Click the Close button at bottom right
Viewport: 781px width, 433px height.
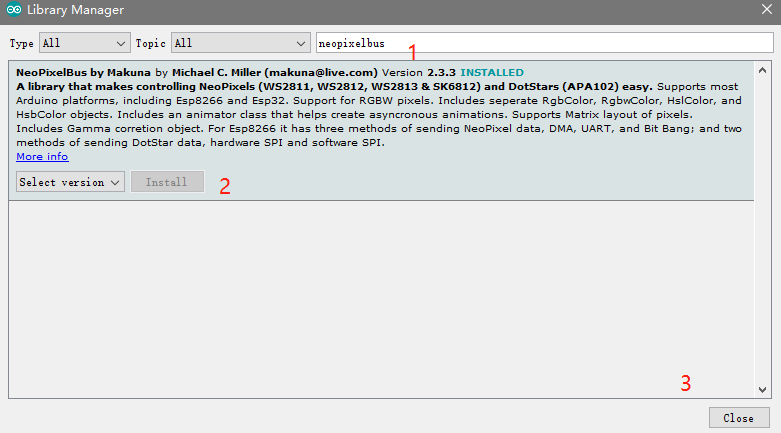(739, 418)
